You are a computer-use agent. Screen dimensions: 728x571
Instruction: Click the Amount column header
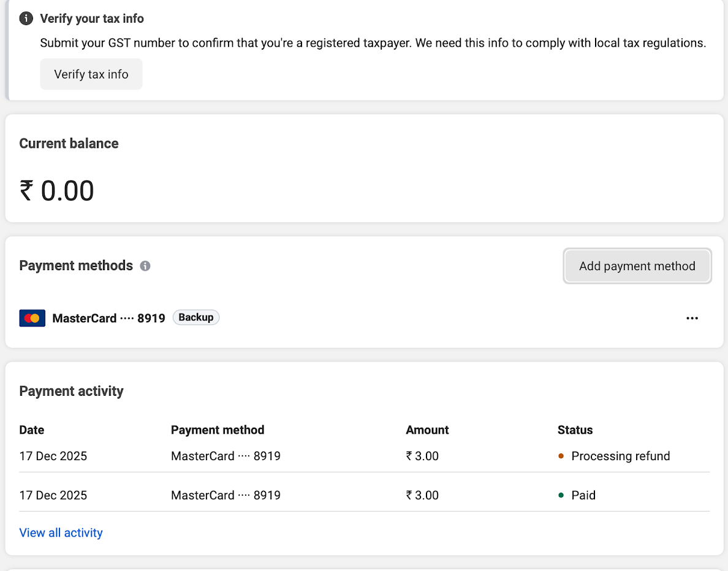click(x=427, y=429)
